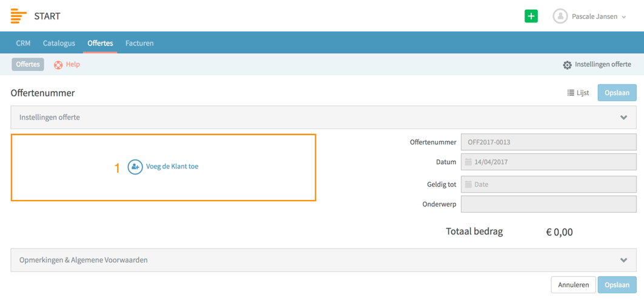Click the add customer person icon

pos(135,167)
